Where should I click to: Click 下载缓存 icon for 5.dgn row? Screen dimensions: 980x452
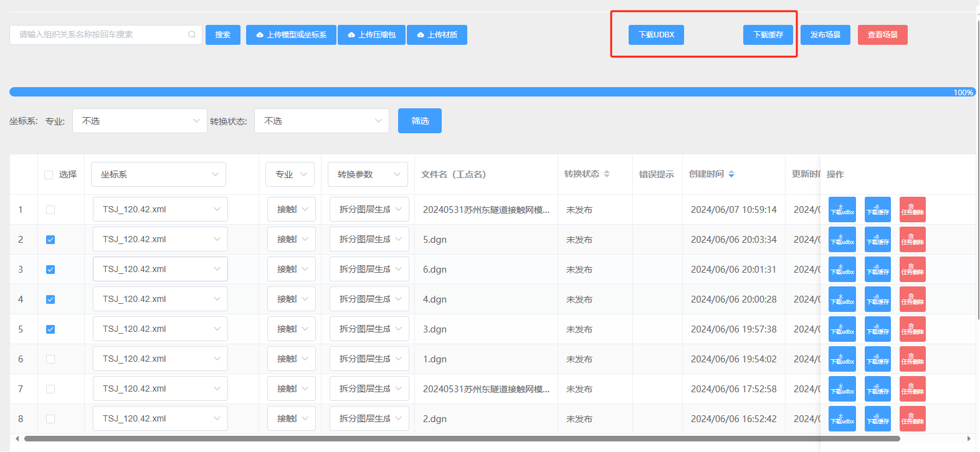877,240
